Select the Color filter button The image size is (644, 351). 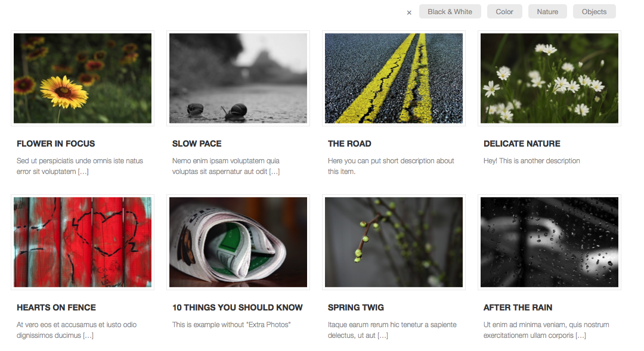pos(504,11)
